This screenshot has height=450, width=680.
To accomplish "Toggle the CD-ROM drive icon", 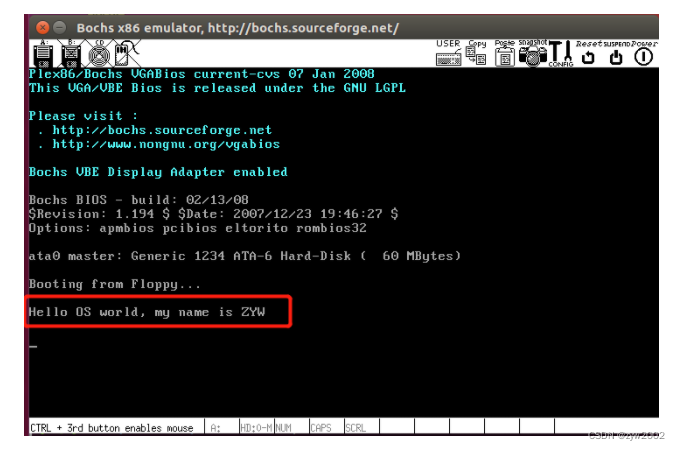I will coord(99,54).
